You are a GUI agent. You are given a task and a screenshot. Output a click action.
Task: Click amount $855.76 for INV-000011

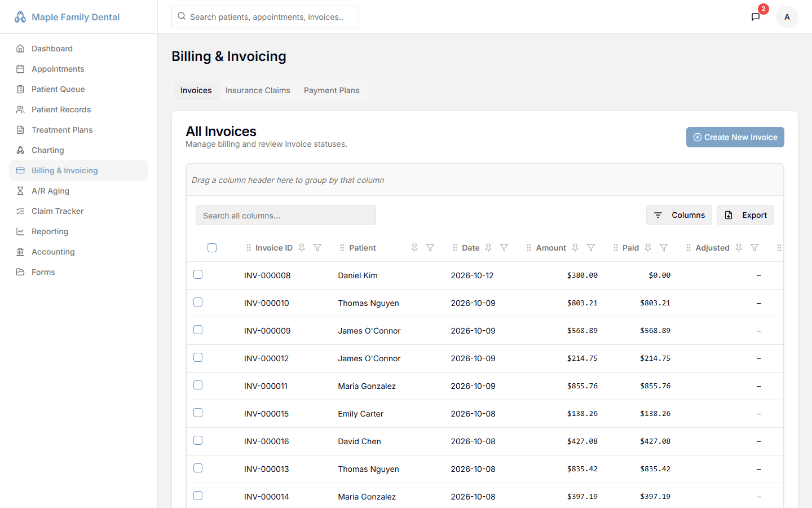[582, 386]
